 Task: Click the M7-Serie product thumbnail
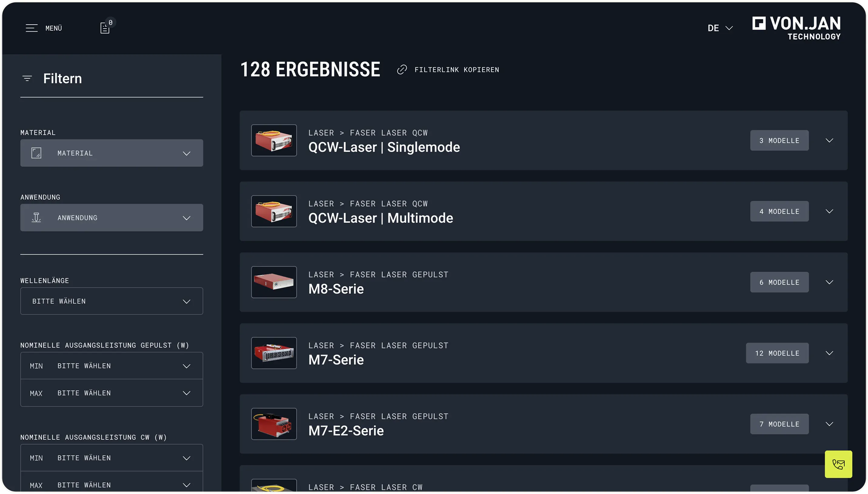[274, 353]
